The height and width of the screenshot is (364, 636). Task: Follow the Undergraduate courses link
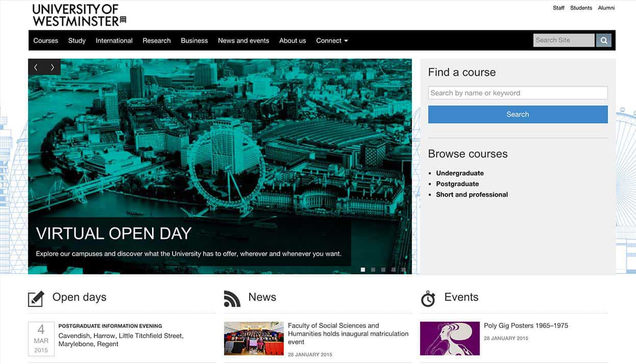460,173
